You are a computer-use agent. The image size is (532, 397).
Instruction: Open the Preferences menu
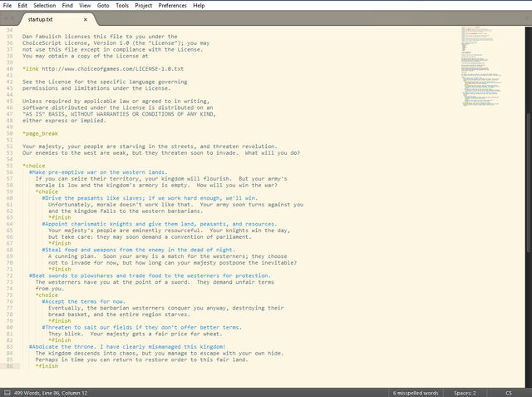click(x=172, y=6)
